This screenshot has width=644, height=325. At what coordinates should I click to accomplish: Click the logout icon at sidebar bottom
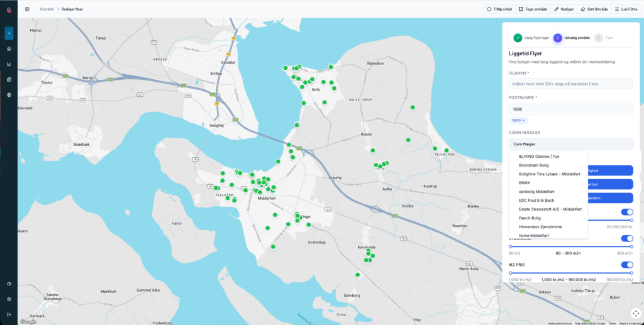[9, 314]
